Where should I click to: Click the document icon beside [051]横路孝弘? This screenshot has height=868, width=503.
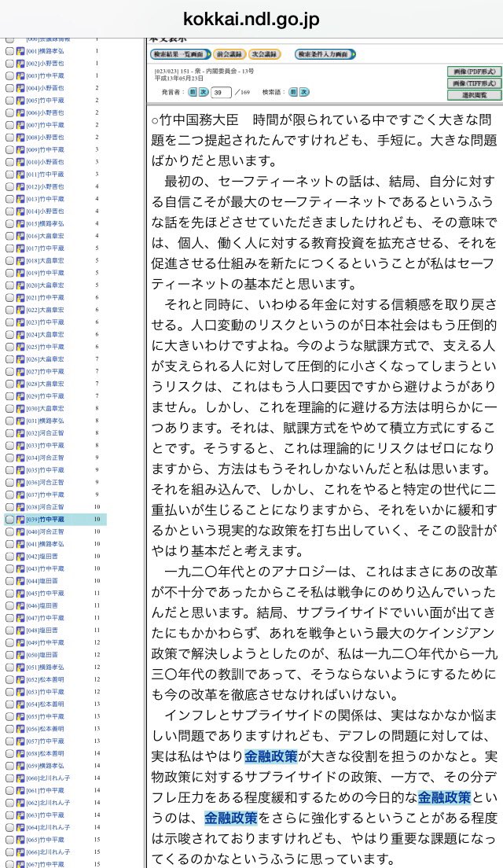[20, 667]
